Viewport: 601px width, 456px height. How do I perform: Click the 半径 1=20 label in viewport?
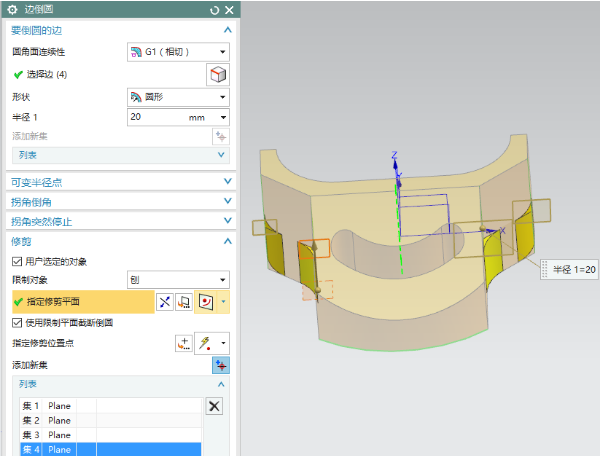574,269
